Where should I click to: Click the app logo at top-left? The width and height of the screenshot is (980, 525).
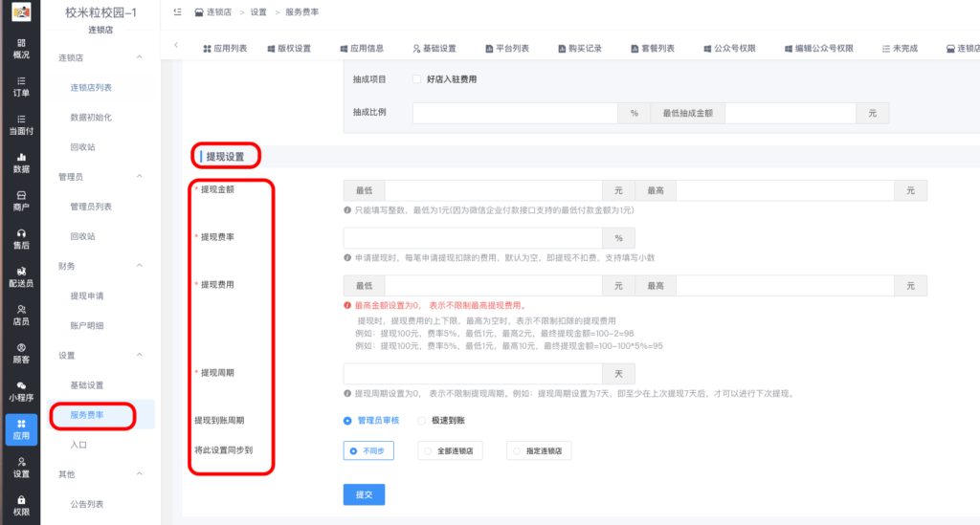tap(21, 11)
